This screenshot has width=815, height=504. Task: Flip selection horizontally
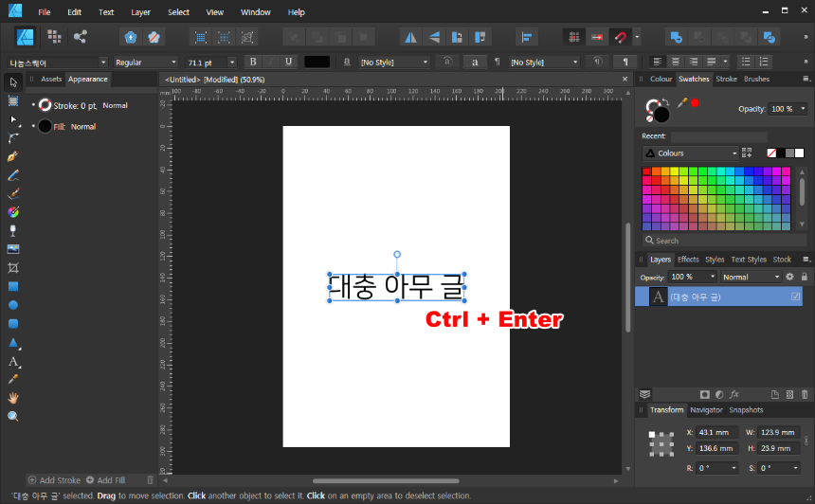coord(410,37)
